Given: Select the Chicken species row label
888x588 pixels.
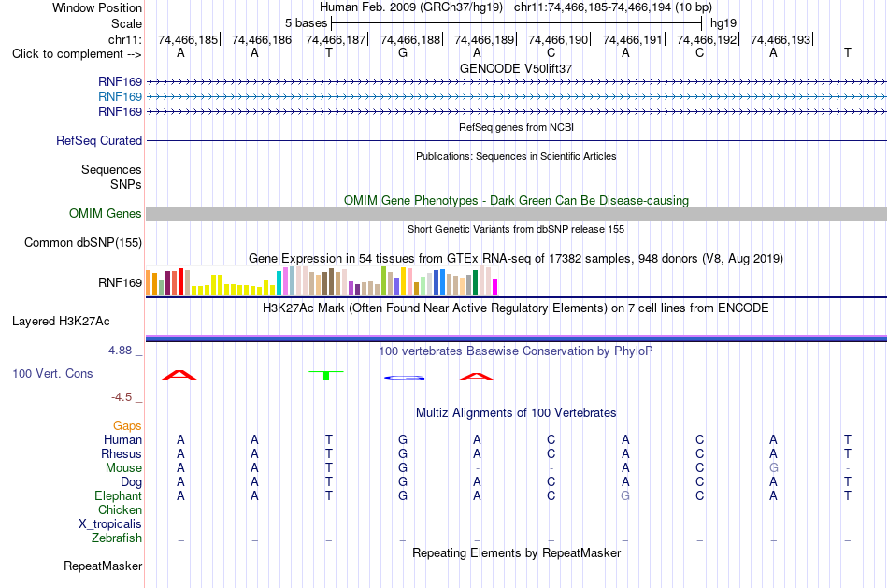Looking at the screenshot, I should (x=120, y=509).
